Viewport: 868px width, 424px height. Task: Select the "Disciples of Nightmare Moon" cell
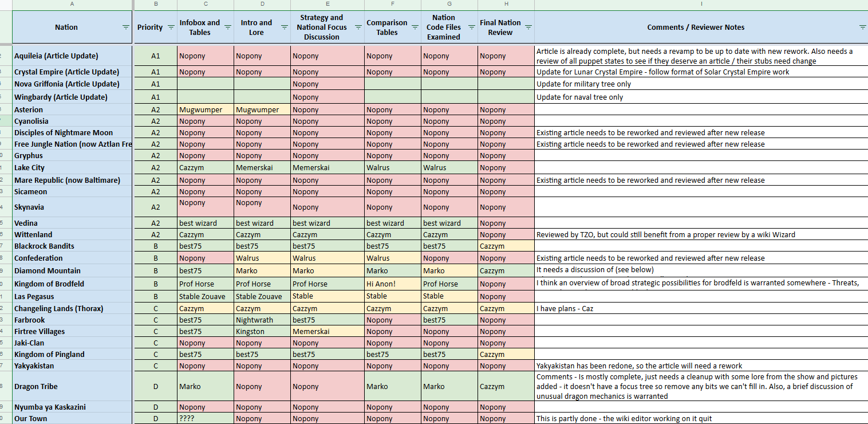click(x=72, y=133)
